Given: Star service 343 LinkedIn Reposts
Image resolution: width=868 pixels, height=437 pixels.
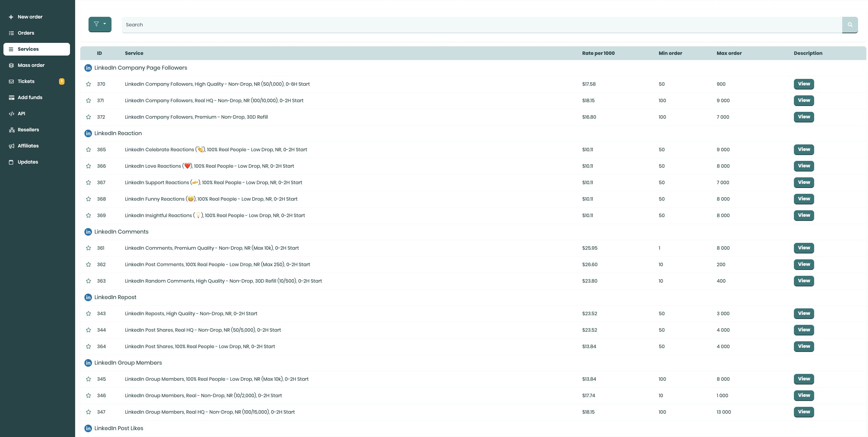Looking at the screenshot, I should click(89, 314).
